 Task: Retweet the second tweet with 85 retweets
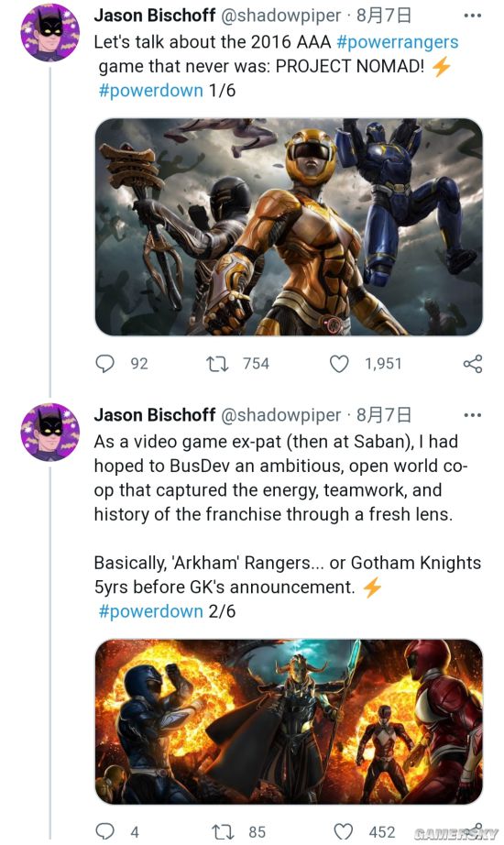[221, 831]
